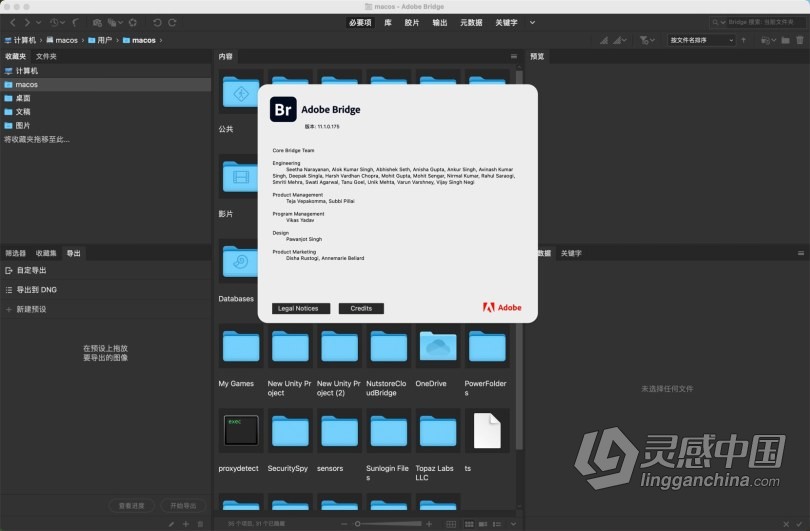Image resolution: width=810 pixels, height=531 pixels.
Task: Open the 按文件名排序 sort dropdown
Action: [701, 40]
